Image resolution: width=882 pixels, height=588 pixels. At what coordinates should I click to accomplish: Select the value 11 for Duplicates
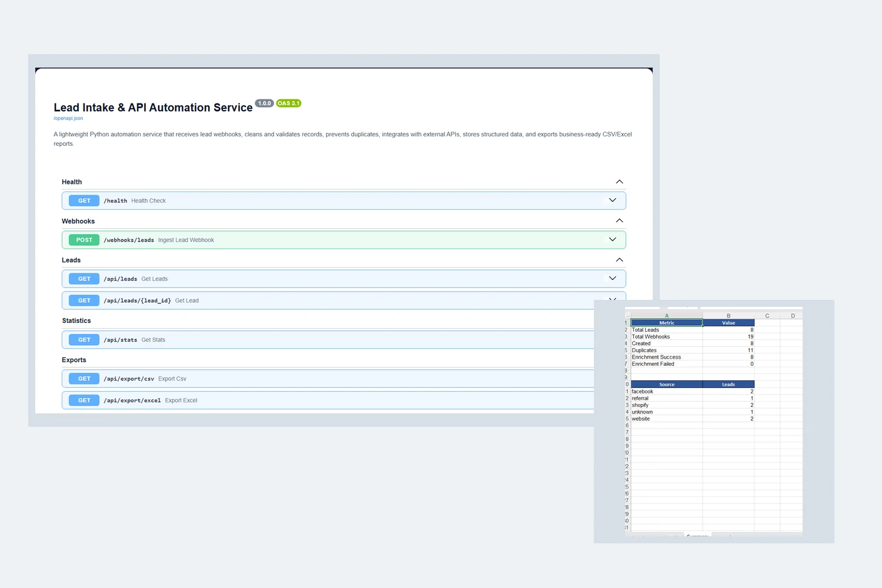(x=729, y=350)
